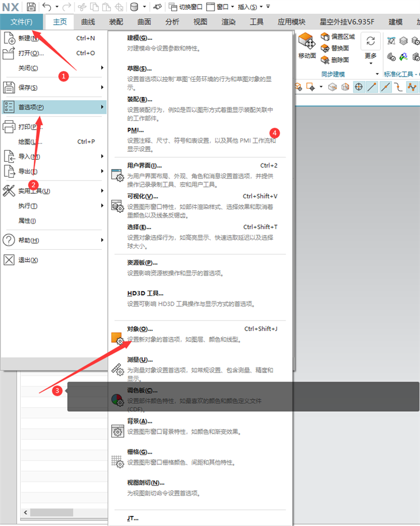Viewport: 420px width, 526px height.
Task: Open 建模(G) preferences entry
Action: [200, 43]
